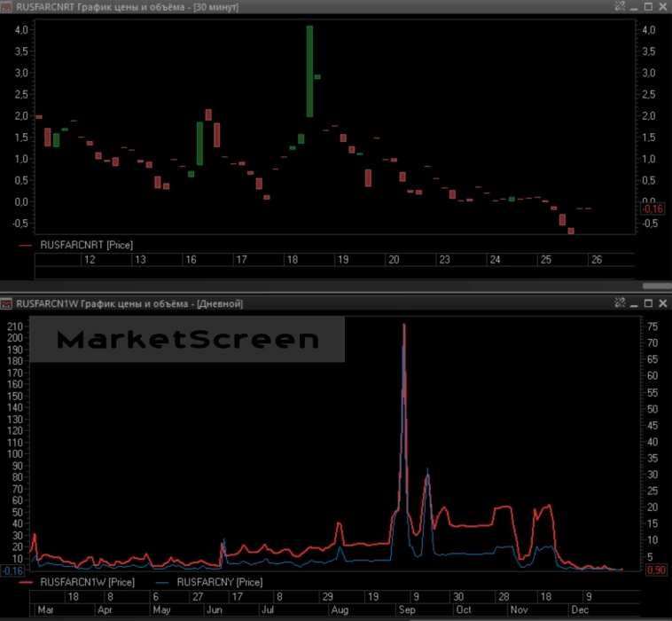672x621 pixels.
Task: Close the RUSFARCNRT 30-minute chart window
Action: 662,7
